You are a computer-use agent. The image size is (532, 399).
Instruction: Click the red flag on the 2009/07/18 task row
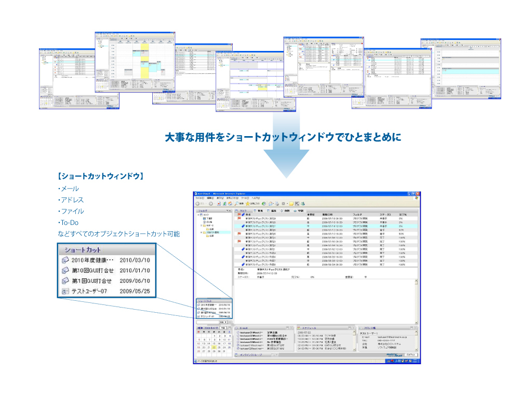tap(240, 219)
